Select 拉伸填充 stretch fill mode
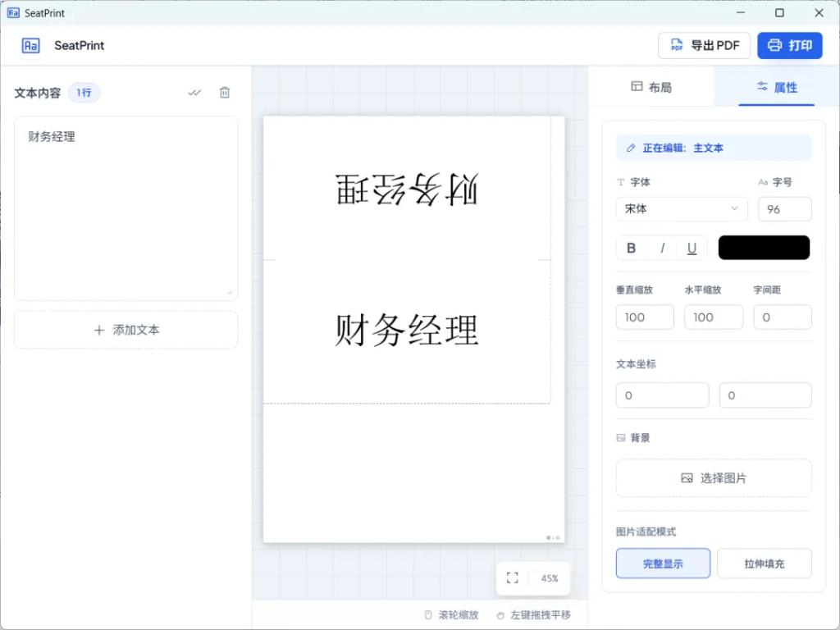The height and width of the screenshot is (630, 840). [764, 563]
